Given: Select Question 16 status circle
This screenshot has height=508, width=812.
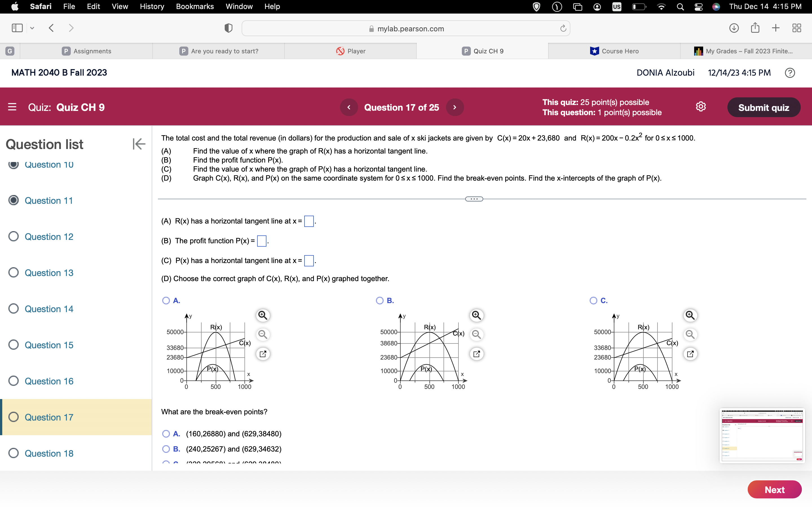Looking at the screenshot, I should click(x=14, y=381).
